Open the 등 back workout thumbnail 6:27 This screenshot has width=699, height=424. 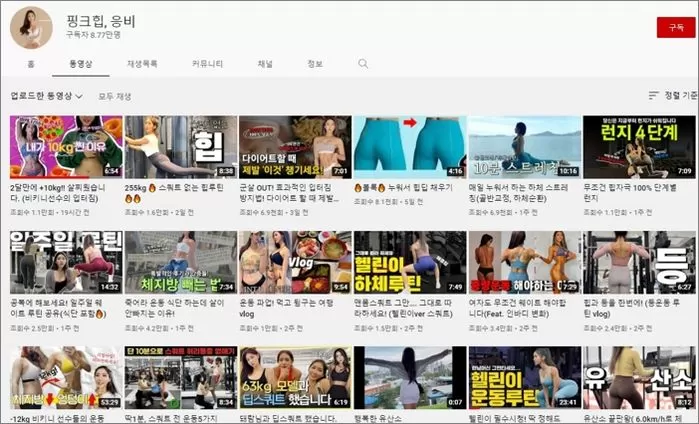(x=639, y=262)
